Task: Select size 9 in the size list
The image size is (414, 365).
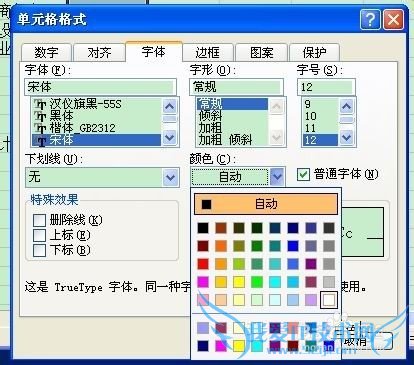Action: [x=320, y=104]
